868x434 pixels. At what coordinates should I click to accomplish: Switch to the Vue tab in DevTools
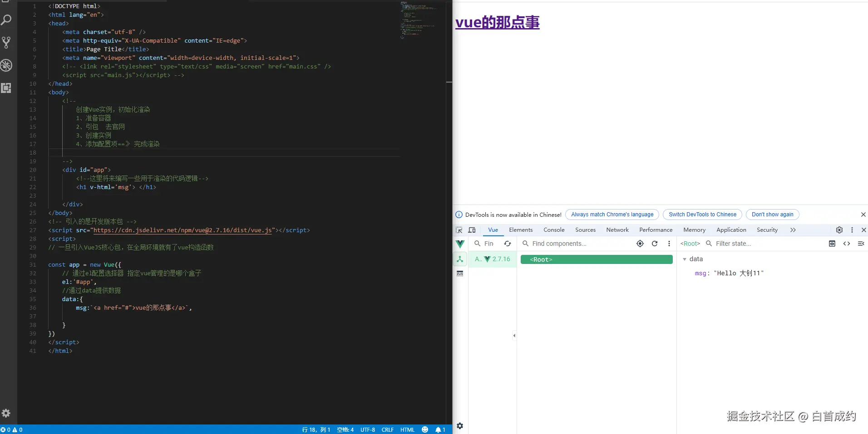coord(493,230)
